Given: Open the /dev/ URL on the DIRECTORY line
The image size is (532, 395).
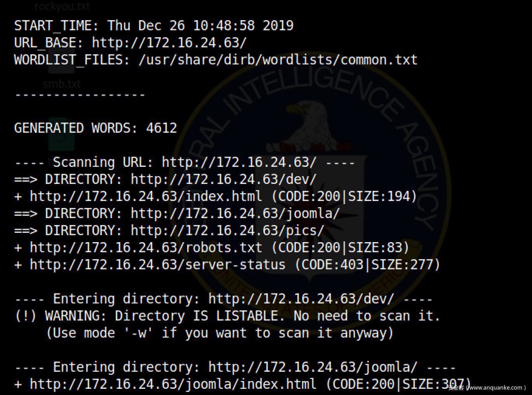Looking at the screenshot, I should (x=223, y=179).
